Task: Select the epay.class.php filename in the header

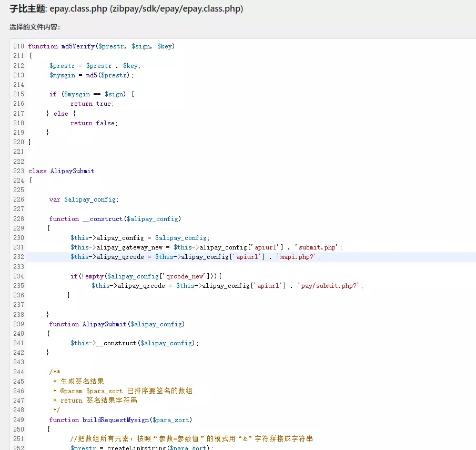Action: pyautogui.click(x=77, y=9)
